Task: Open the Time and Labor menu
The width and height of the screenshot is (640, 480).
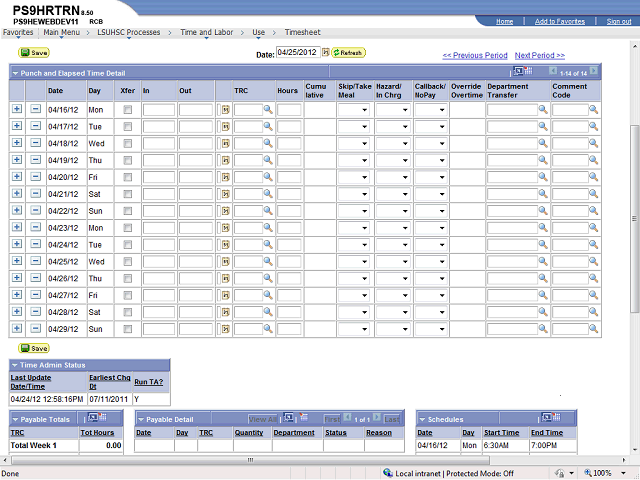Action: pyautogui.click(x=204, y=32)
